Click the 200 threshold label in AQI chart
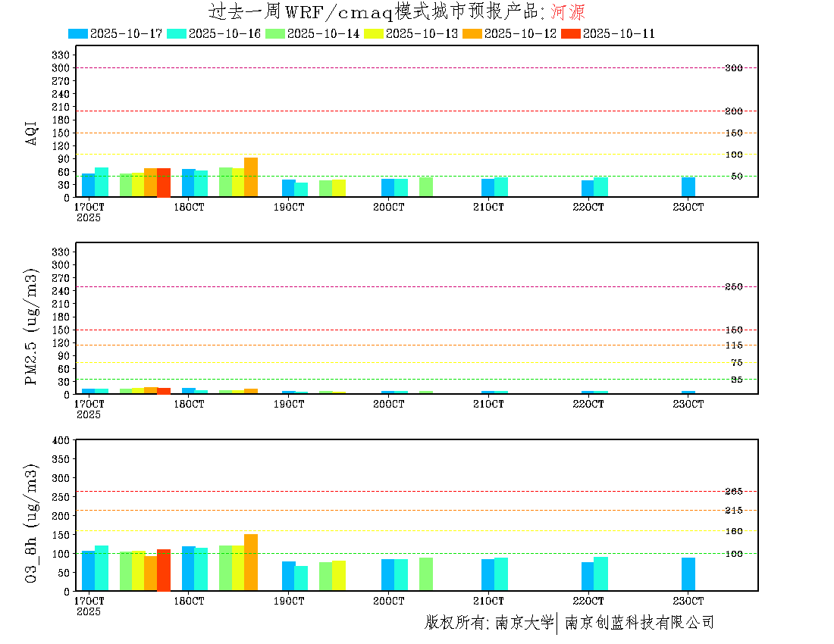The height and width of the screenshot is (644, 834). tap(733, 111)
